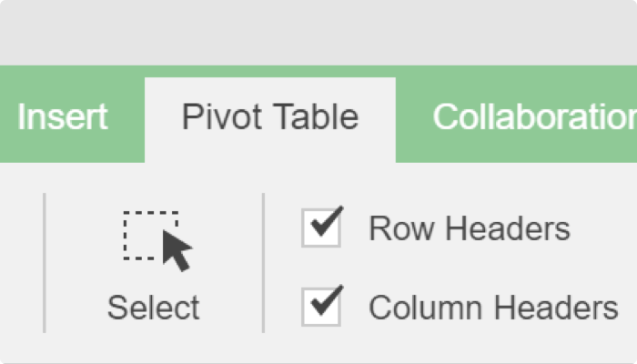Click the gray title bar above the tabs
The height and width of the screenshot is (364, 637).
318,33
